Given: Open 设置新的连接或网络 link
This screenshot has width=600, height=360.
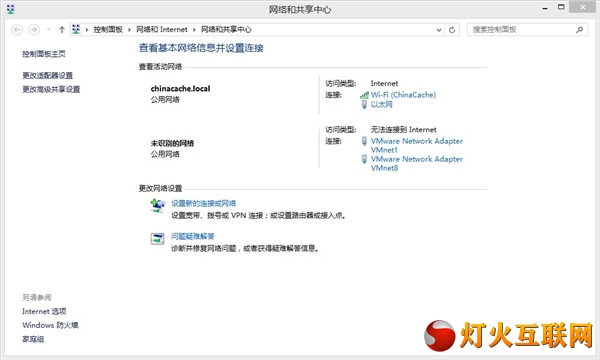Looking at the screenshot, I should 204,203.
